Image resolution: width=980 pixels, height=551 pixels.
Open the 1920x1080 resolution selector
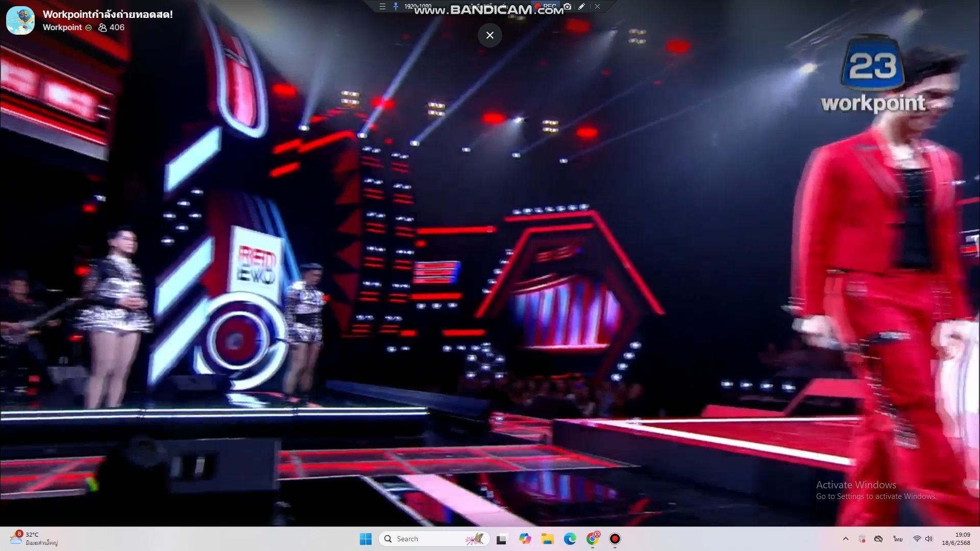[418, 7]
